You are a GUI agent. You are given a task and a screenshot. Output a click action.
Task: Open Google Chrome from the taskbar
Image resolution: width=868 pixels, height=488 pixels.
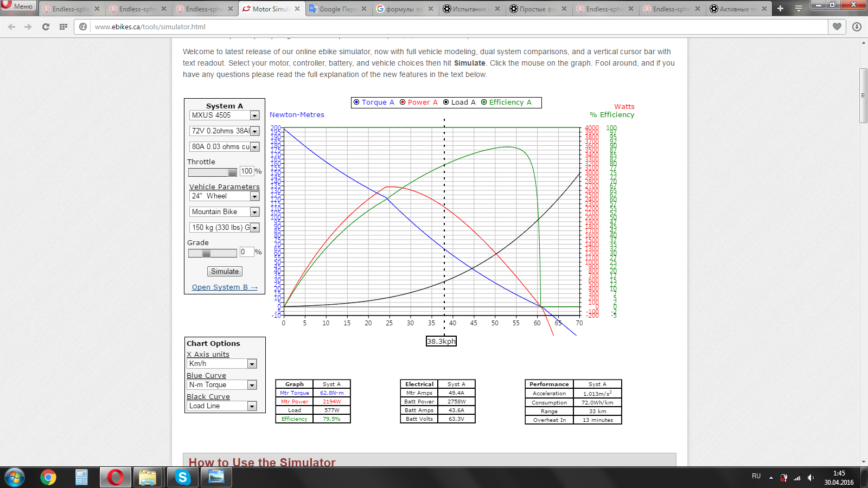point(48,477)
